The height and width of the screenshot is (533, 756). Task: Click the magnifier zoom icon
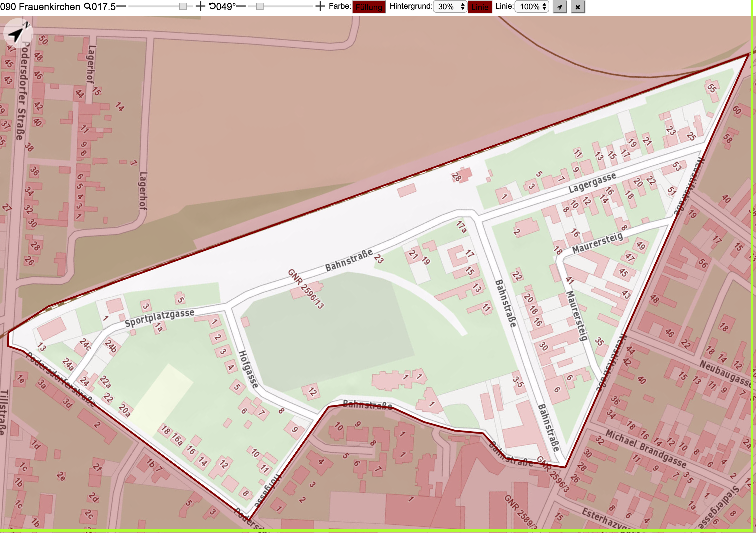87,6
